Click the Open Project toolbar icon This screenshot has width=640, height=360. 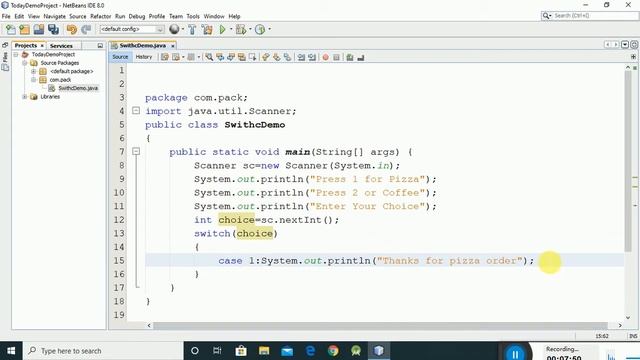[39, 29]
